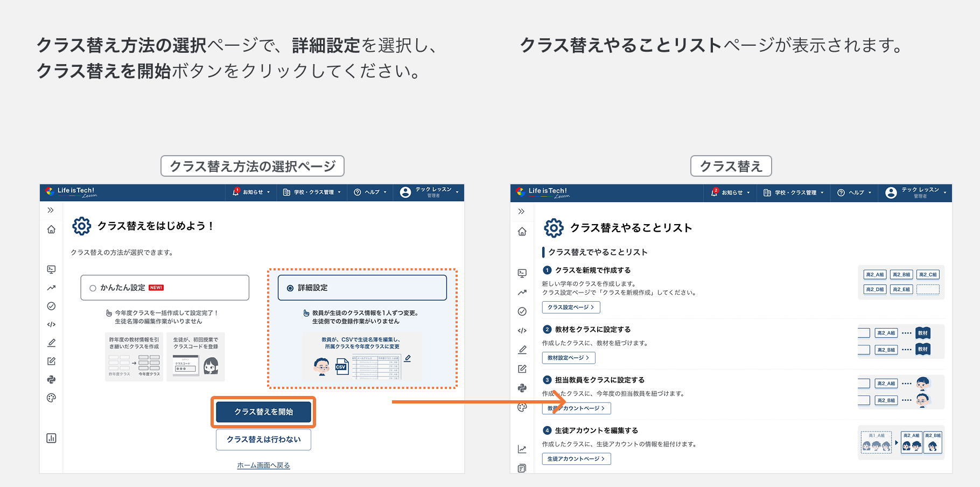Screen dimensions: 980x487
Task: Open home icon in left screenshot sidebar
Action: 51,229
